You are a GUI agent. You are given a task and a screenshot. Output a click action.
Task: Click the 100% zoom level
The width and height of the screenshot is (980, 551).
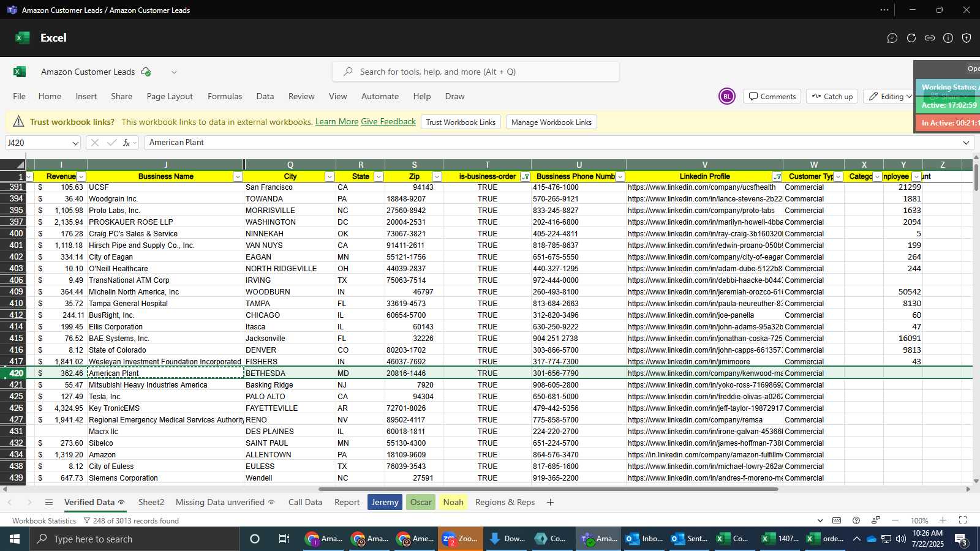coord(919,520)
